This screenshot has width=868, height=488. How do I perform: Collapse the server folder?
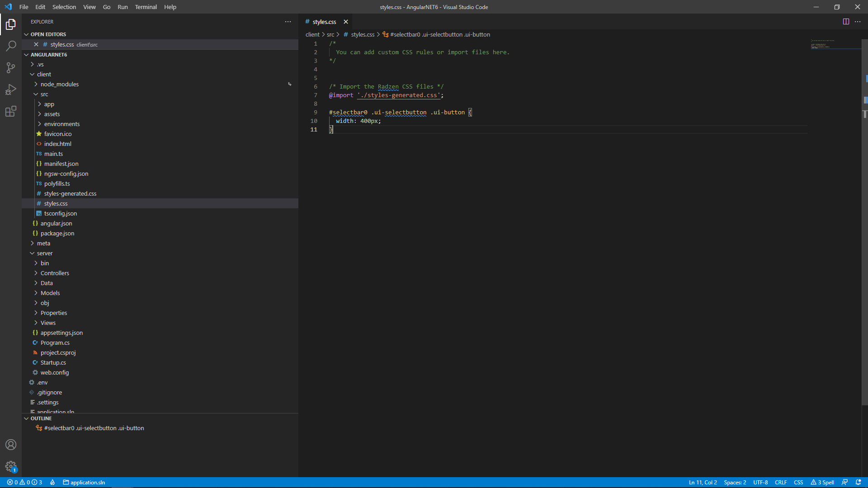[160, 253]
